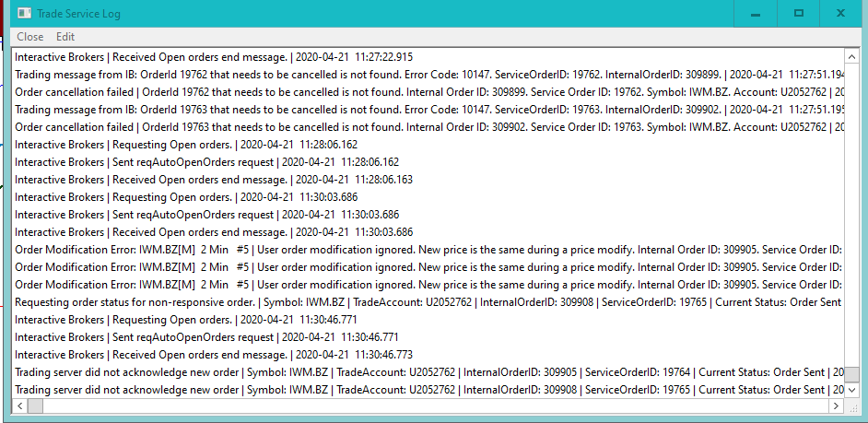868x423 pixels.
Task: Click the vertical scrollbar thumb
Action: click(852, 374)
